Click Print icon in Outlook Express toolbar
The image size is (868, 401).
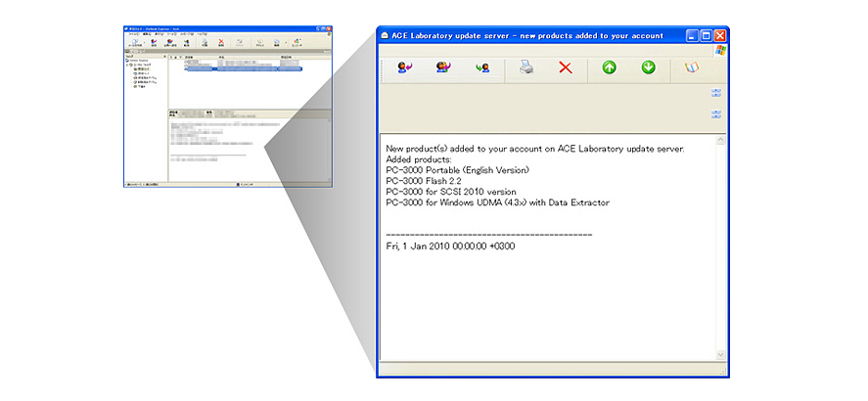pos(205,42)
